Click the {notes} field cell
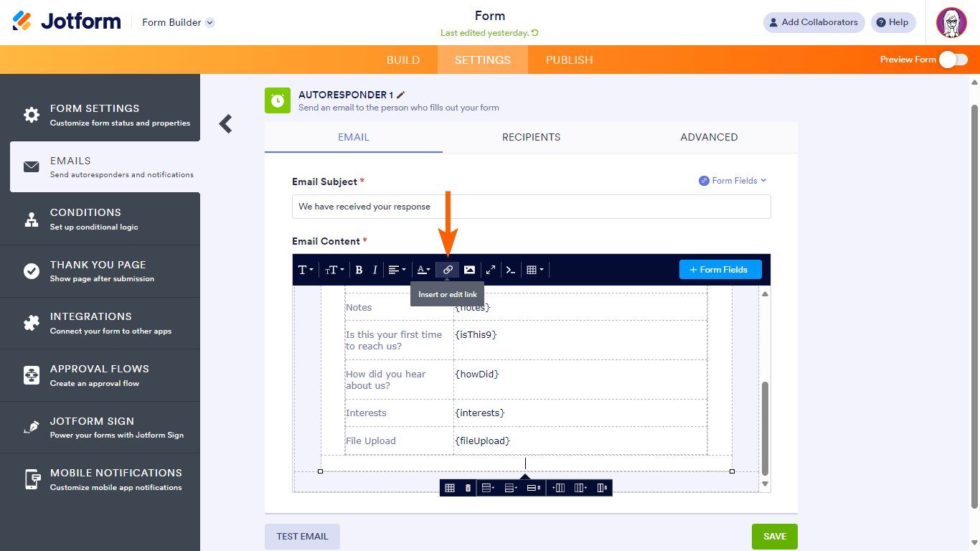This screenshot has width=980, height=551. click(x=580, y=307)
